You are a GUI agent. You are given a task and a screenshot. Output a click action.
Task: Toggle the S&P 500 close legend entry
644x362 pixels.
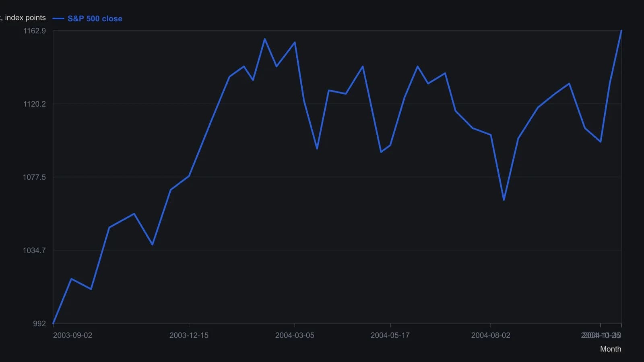tap(88, 19)
